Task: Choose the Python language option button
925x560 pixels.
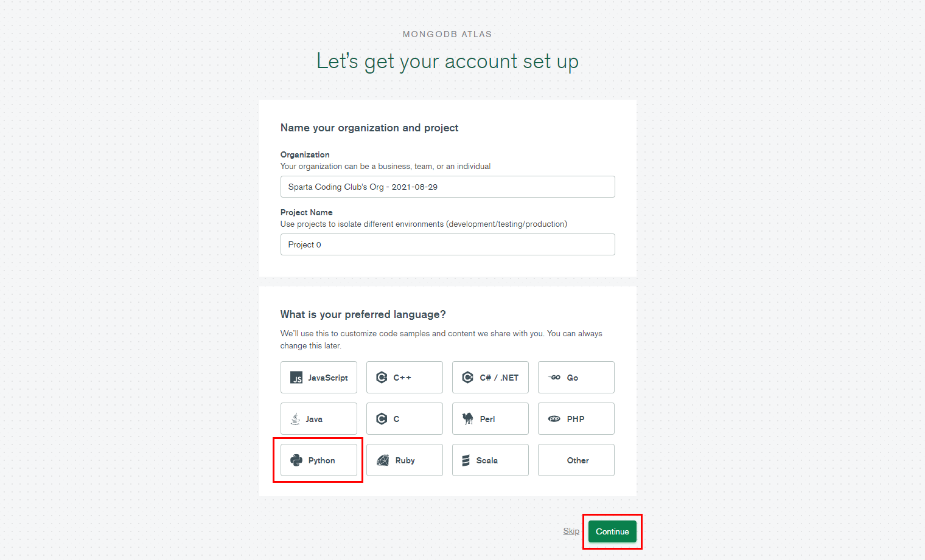Action: tap(319, 460)
